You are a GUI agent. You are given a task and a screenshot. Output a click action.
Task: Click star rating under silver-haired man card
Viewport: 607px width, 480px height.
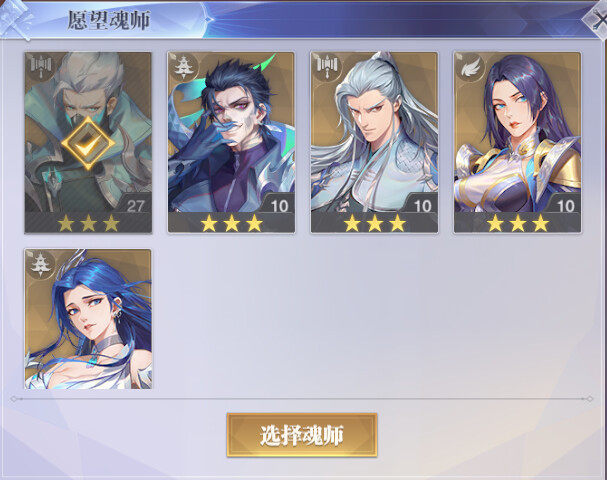374,223
